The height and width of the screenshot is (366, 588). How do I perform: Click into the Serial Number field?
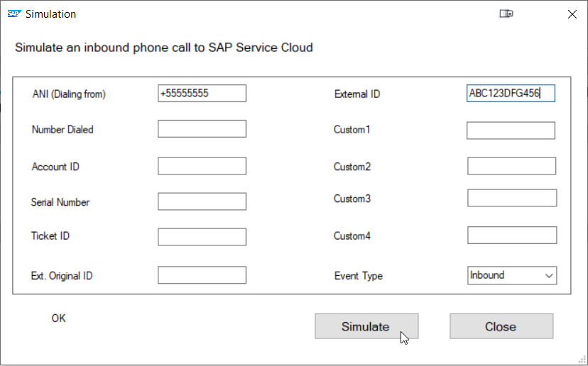coord(202,201)
